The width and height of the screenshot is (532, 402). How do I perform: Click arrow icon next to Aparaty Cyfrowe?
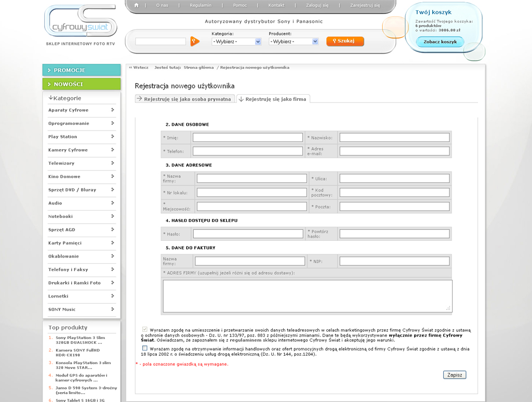click(112, 110)
